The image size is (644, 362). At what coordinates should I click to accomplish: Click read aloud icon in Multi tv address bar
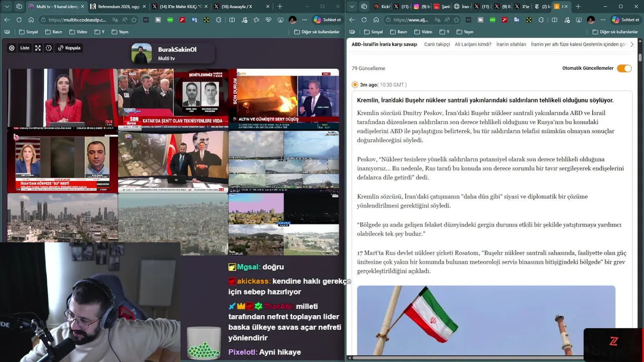[x=124, y=20]
